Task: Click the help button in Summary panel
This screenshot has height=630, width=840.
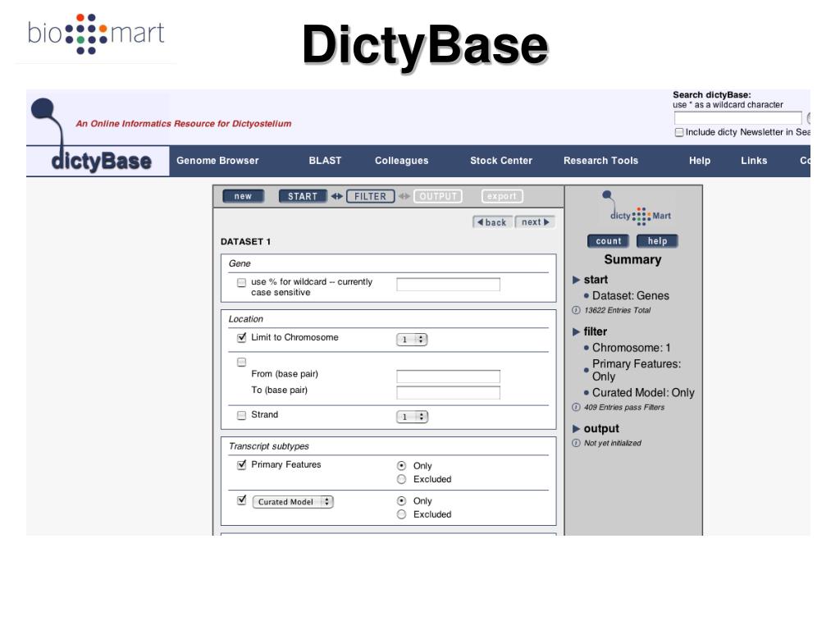Action: pyautogui.click(x=657, y=241)
